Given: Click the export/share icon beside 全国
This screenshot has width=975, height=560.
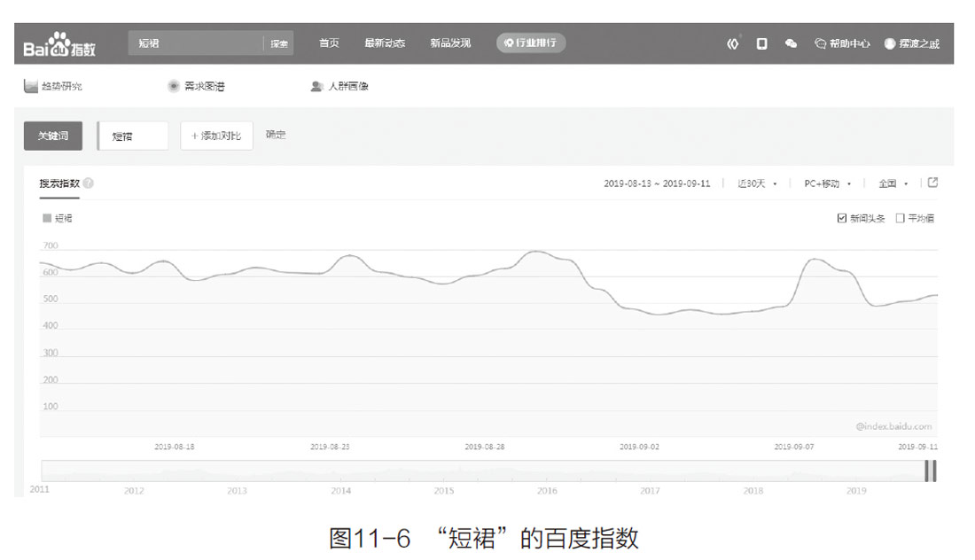Looking at the screenshot, I should point(932,183).
